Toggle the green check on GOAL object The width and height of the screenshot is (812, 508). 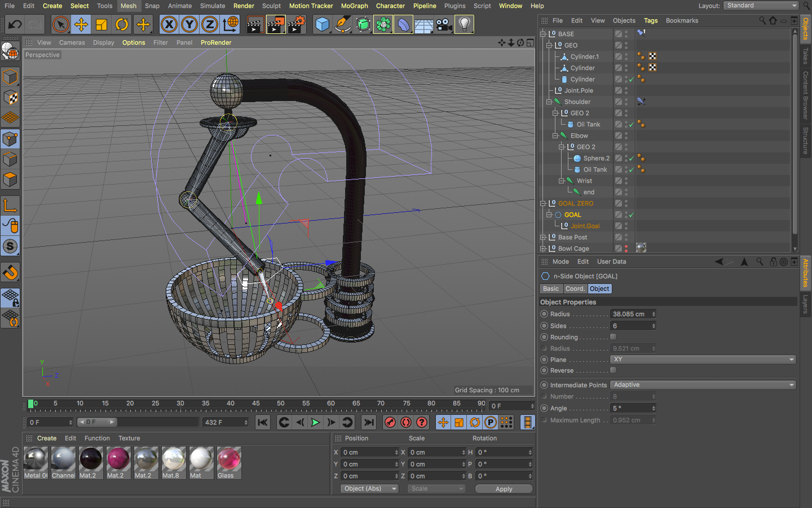(632, 214)
